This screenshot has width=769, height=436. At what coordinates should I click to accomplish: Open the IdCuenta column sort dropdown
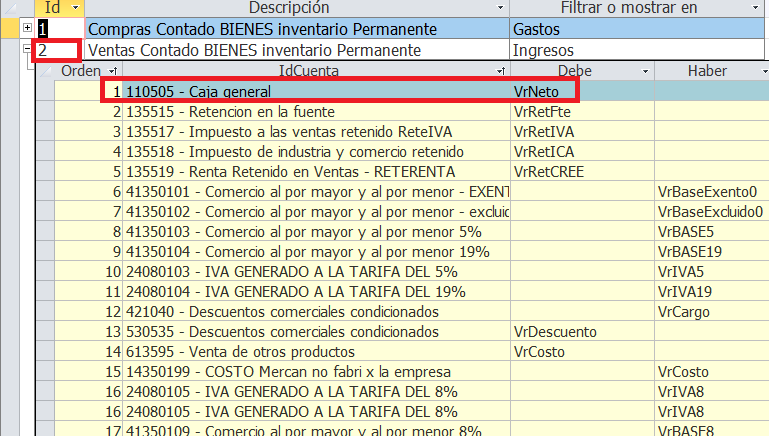[501, 71]
